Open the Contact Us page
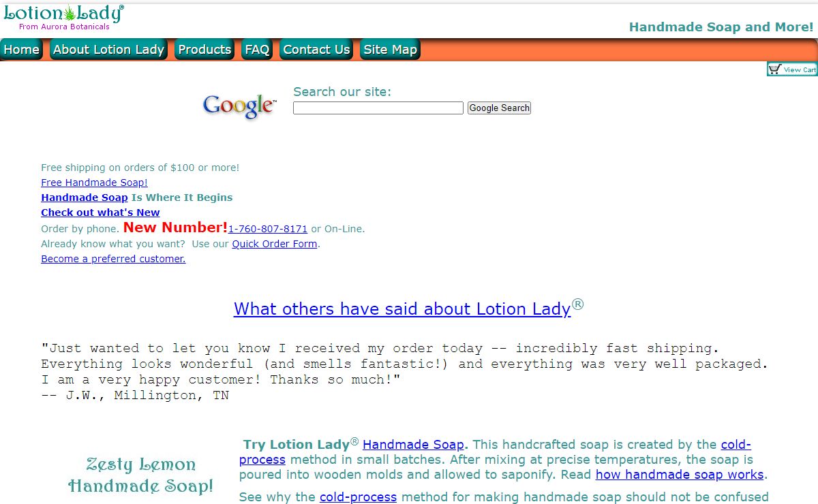The width and height of the screenshot is (818, 504). coord(316,50)
